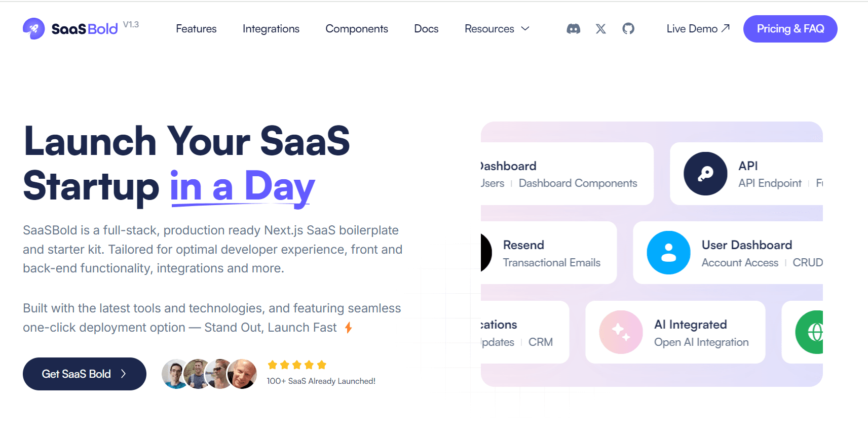
Task: Click the second customer avatar photo
Action: (197, 374)
